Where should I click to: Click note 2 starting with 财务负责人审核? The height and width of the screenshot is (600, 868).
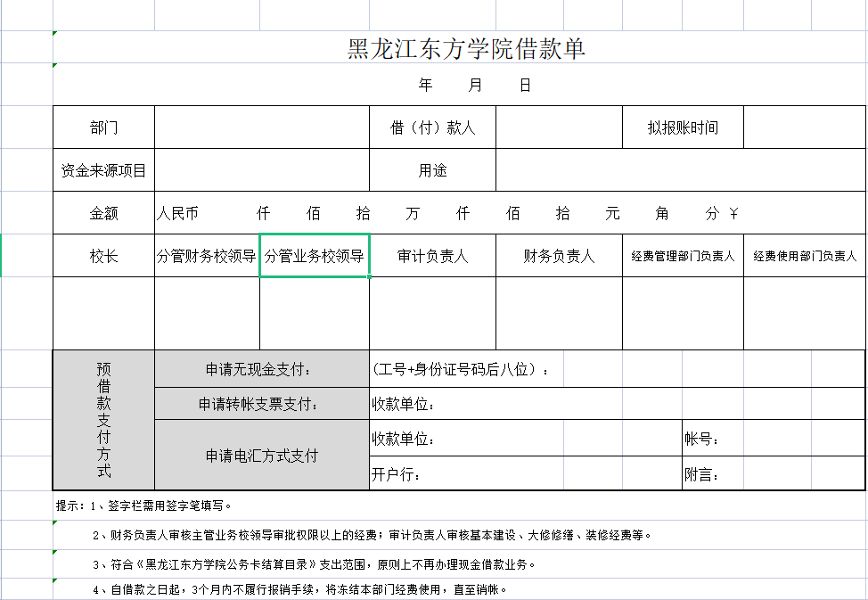372,535
